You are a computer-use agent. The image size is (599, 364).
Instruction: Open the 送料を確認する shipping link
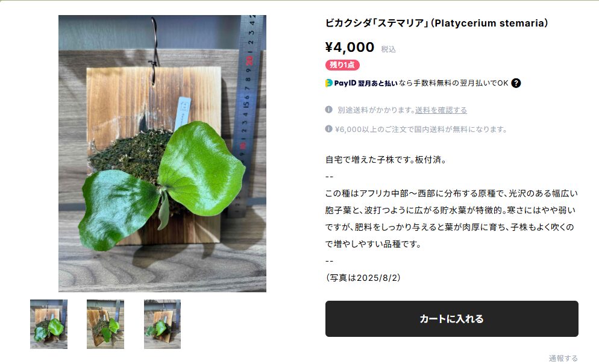(x=441, y=110)
